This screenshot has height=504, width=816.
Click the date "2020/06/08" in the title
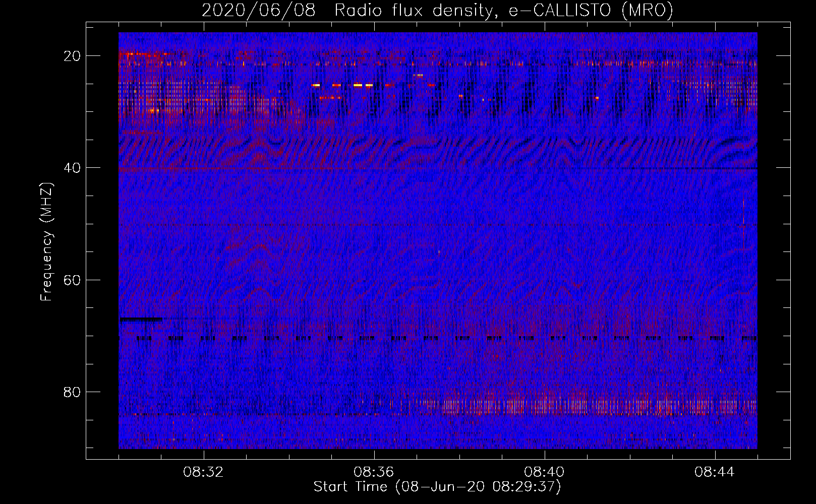coord(259,11)
